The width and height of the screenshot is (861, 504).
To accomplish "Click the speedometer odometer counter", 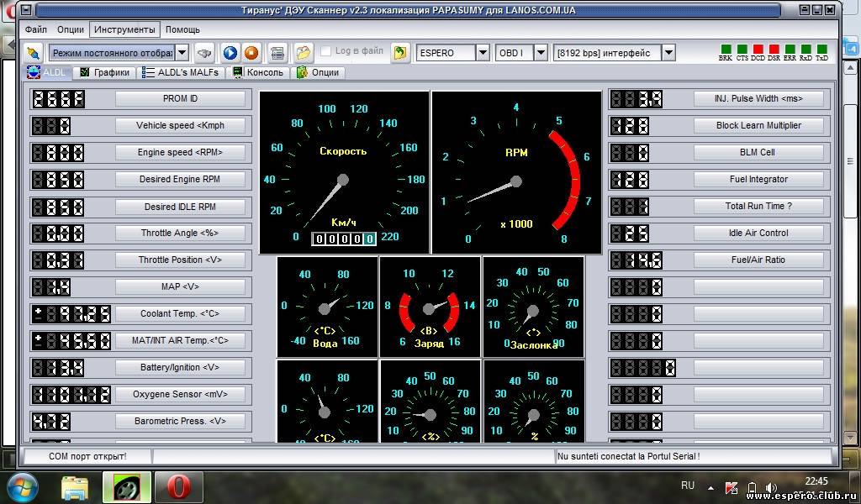I will 344,239.
